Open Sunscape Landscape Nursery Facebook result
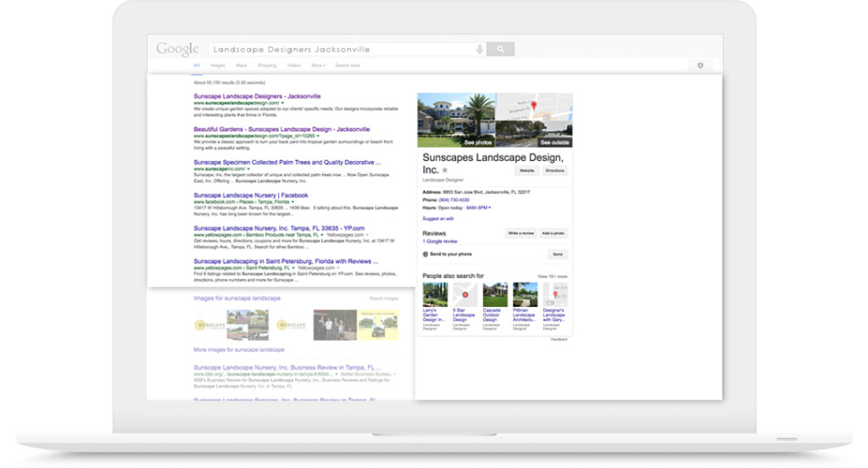 click(x=251, y=195)
